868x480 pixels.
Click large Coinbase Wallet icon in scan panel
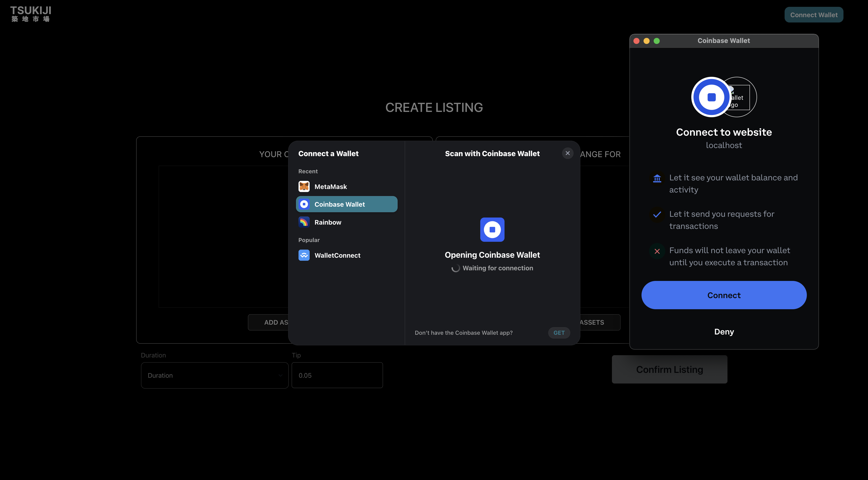[492, 229]
